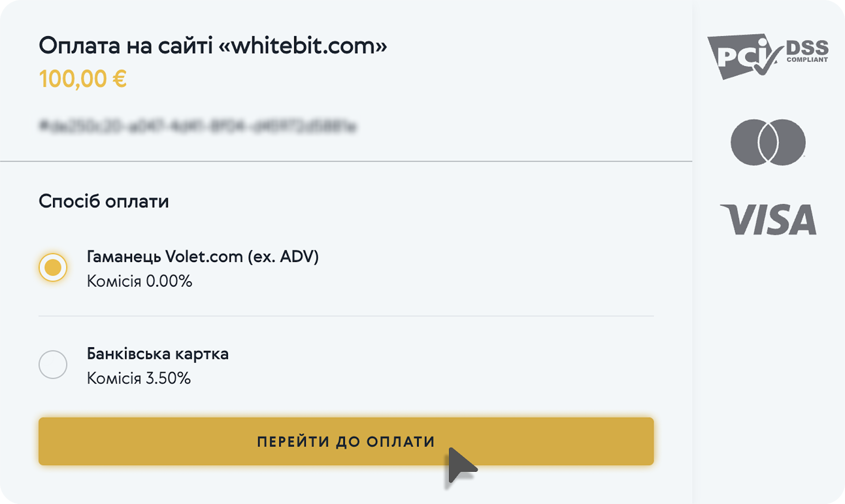Click the euro symbol next to amount
845x504 pixels.
[x=119, y=79]
